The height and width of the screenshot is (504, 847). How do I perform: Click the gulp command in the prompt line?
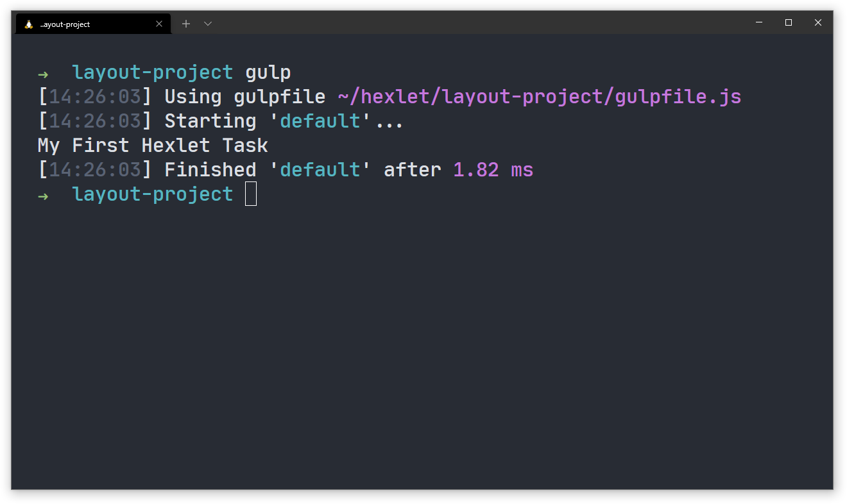click(x=269, y=72)
